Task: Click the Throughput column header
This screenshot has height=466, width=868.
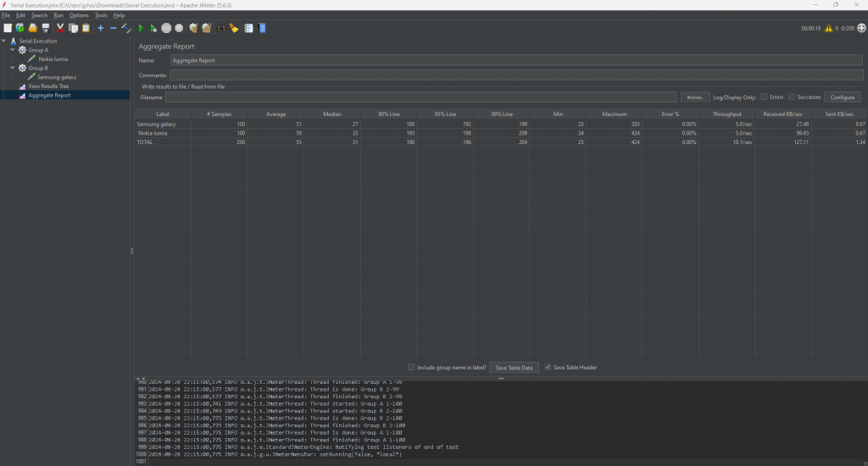Action: point(726,114)
